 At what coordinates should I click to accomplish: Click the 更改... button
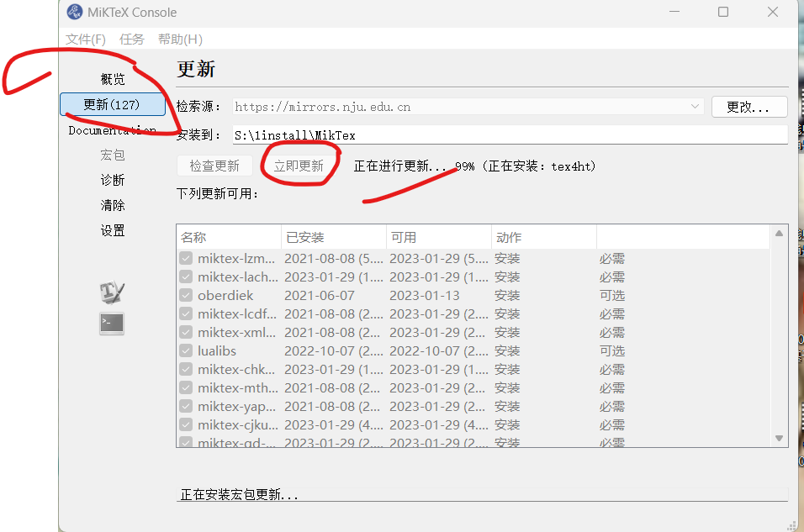point(749,107)
